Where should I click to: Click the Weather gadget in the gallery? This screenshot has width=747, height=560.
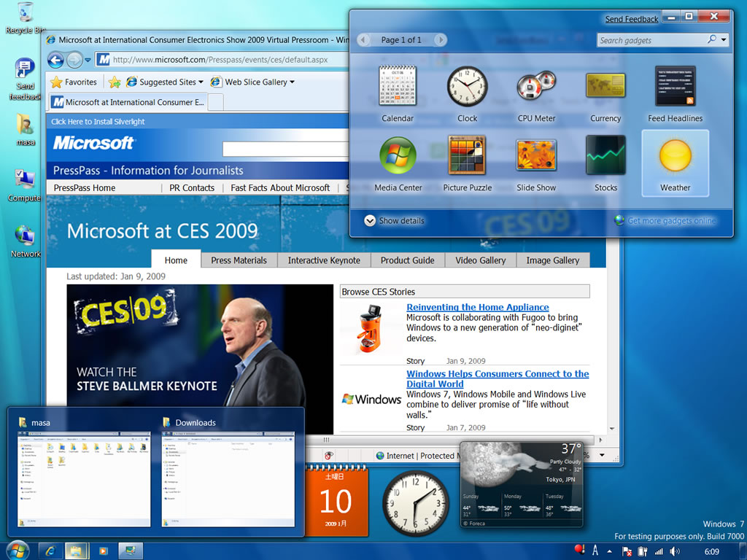[675, 163]
